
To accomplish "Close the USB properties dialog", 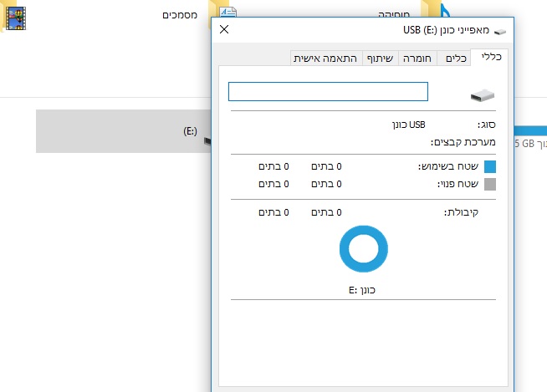I will point(224,29).
